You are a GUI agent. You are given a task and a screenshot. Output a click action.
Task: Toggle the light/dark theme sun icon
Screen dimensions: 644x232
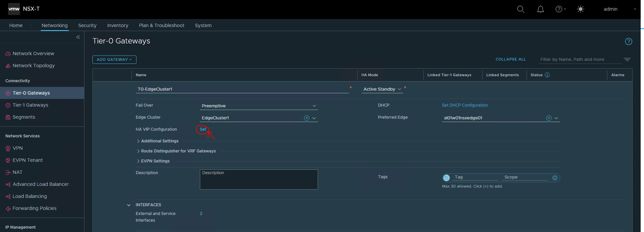581,9
